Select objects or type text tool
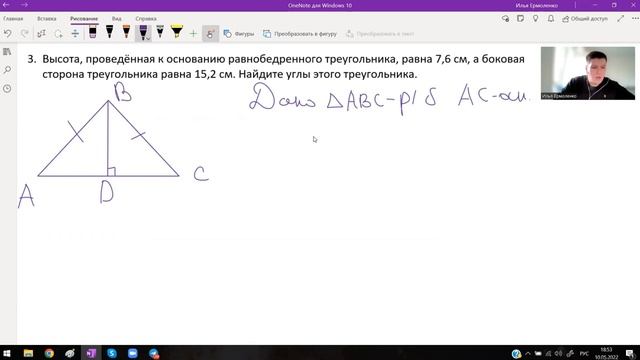This screenshot has height=360, width=640. point(41,33)
